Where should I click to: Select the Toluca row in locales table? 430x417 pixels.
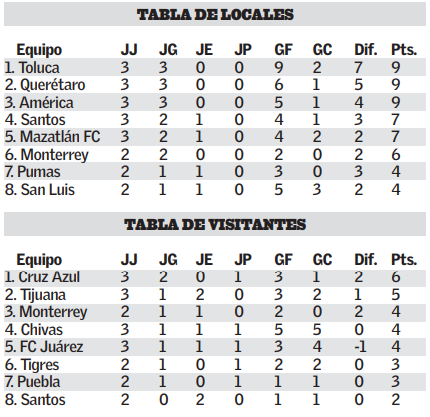coord(215,67)
